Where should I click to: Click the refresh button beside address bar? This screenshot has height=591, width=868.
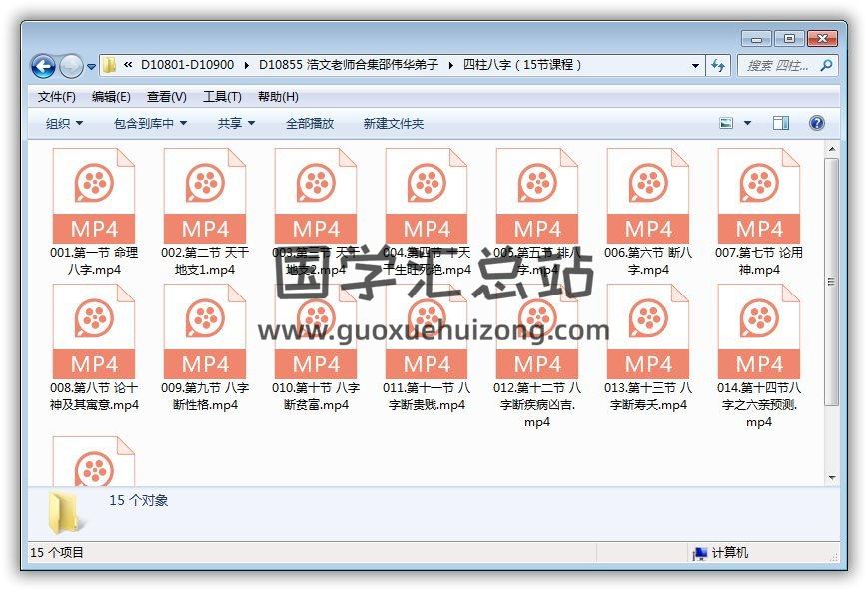[718, 65]
